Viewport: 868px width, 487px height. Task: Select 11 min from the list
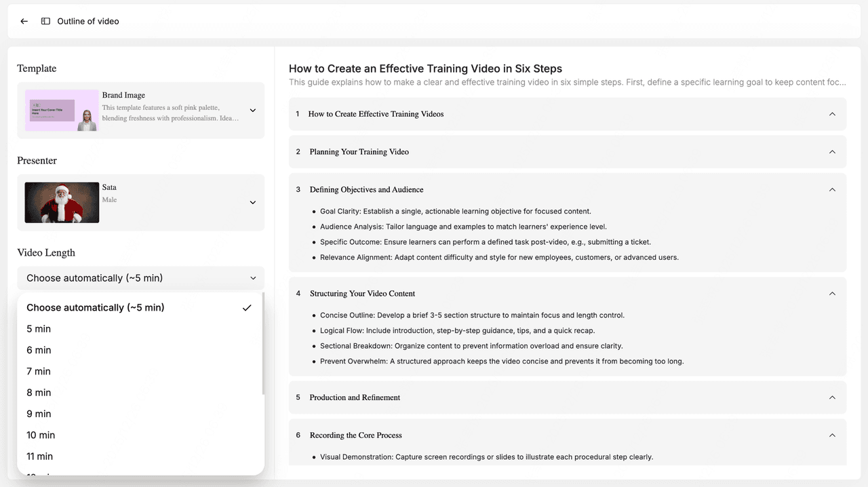40,456
